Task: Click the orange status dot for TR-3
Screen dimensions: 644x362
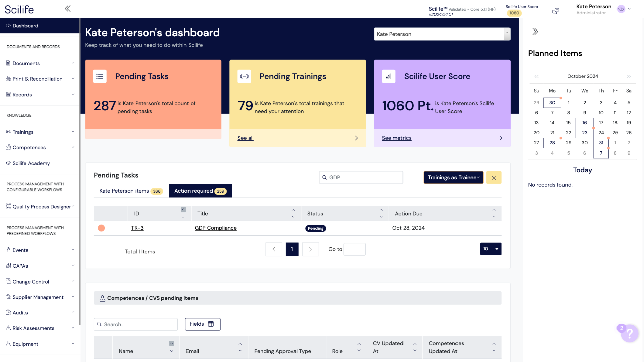Action: [101, 228]
